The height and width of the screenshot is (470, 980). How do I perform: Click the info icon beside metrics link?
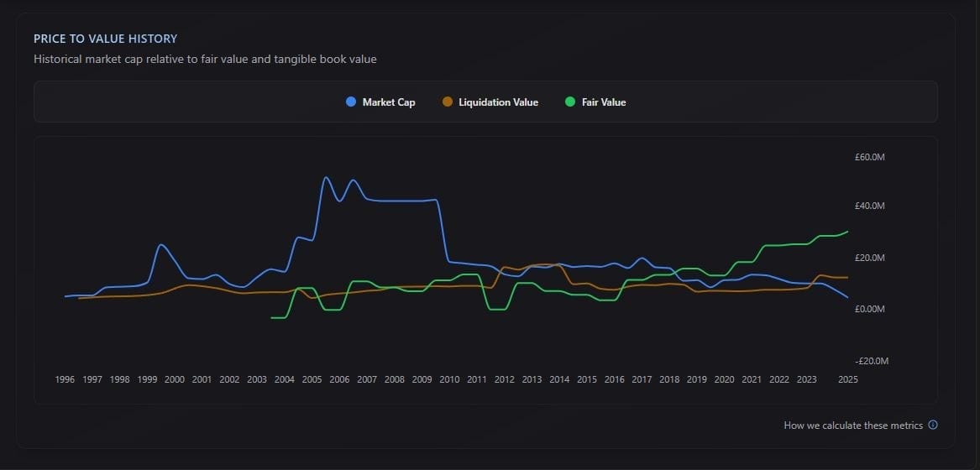[x=932, y=425]
